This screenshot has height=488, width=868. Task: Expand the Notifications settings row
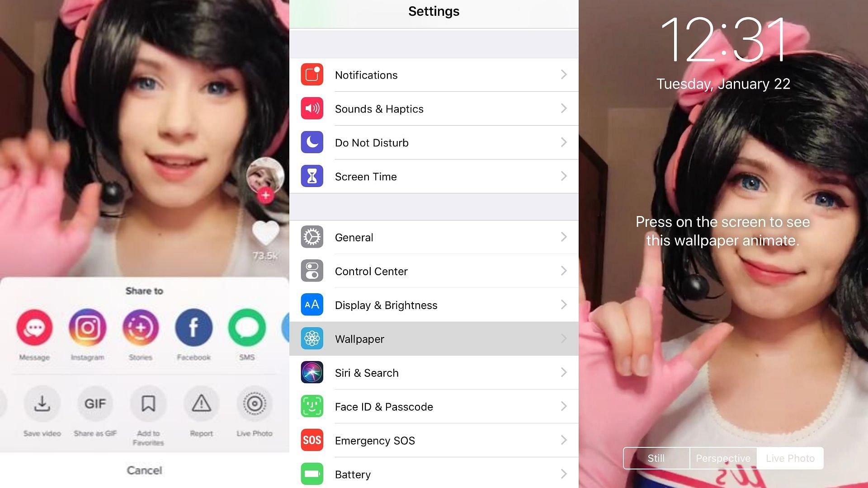pos(434,75)
